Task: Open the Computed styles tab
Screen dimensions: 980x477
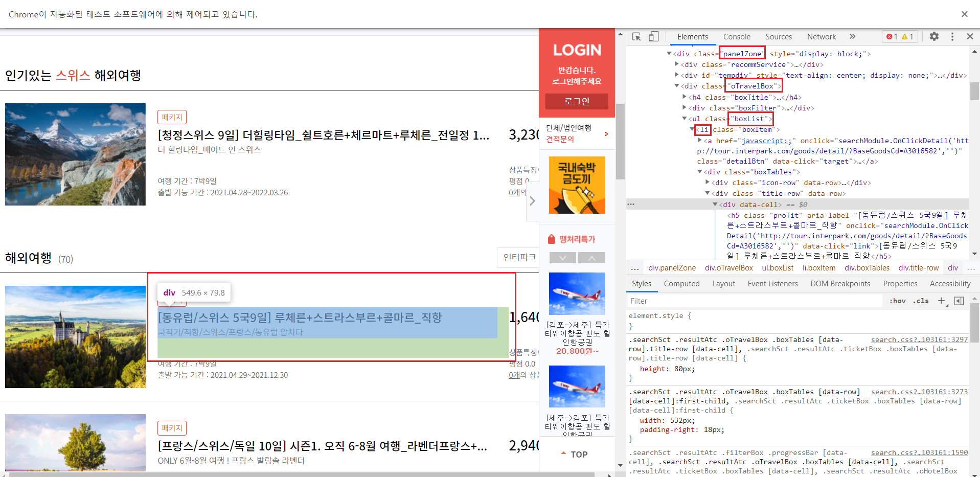Action: (681, 284)
